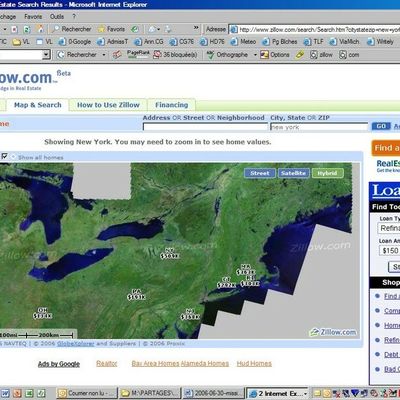
Task: Click the GO search button
Action: tap(381, 126)
